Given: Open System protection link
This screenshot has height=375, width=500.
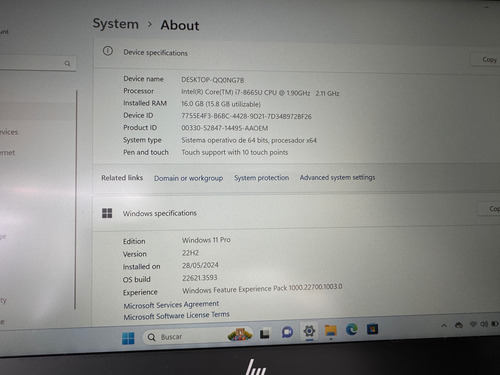Looking at the screenshot, I should click(261, 178).
